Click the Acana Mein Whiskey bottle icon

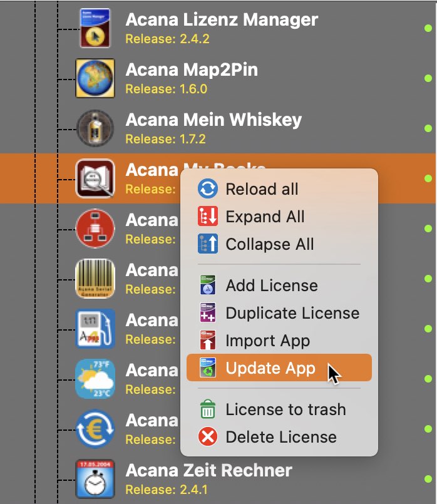pyautogui.click(x=95, y=128)
